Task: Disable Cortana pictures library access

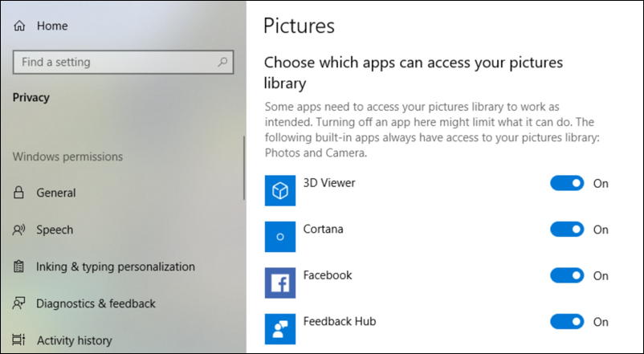Action: (x=567, y=230)
